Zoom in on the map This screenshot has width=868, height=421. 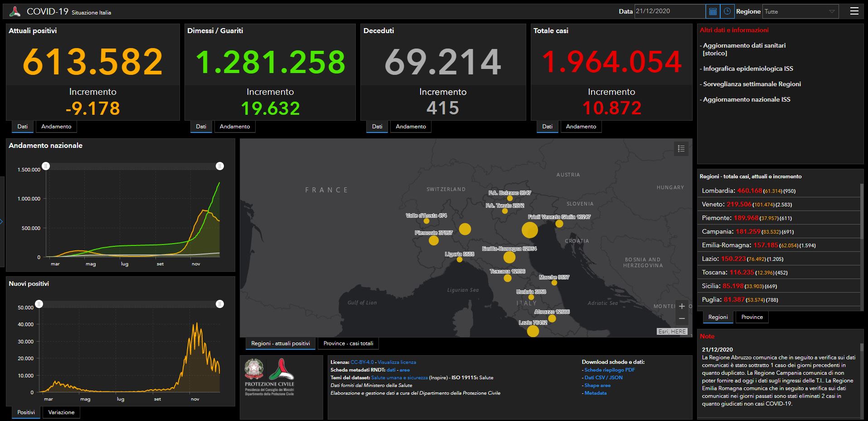coord(682,306)
